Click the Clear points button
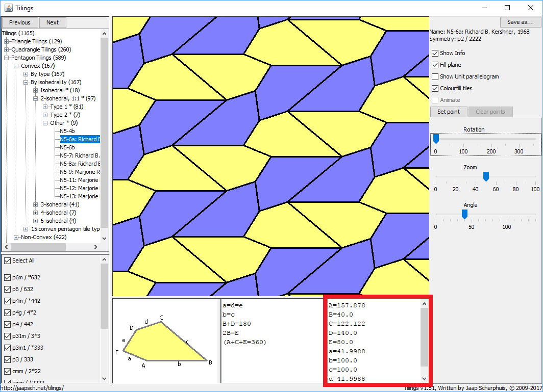The image size is (543, 392). [490, 112]
